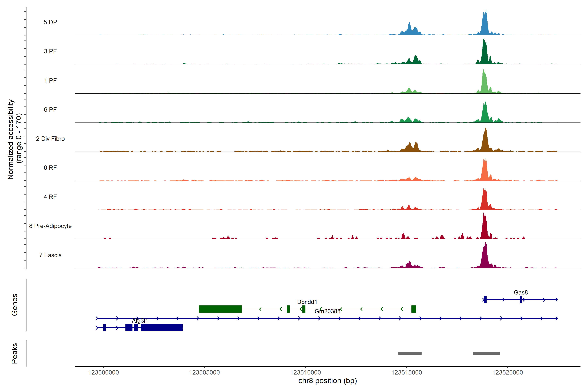Click the 2 Div Fibro track label
This screenshot has height=392, width=588.
click(x=50, y=139)
